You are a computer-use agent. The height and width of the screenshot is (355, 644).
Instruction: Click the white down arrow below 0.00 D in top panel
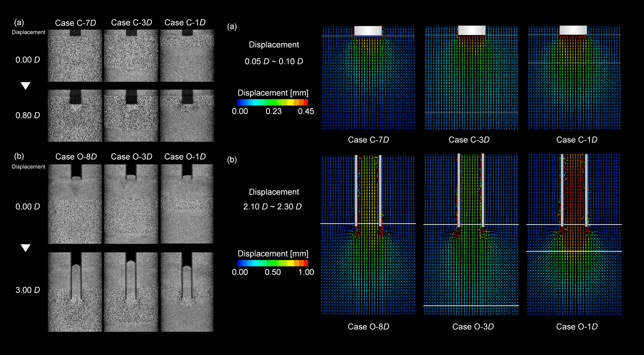26,86
